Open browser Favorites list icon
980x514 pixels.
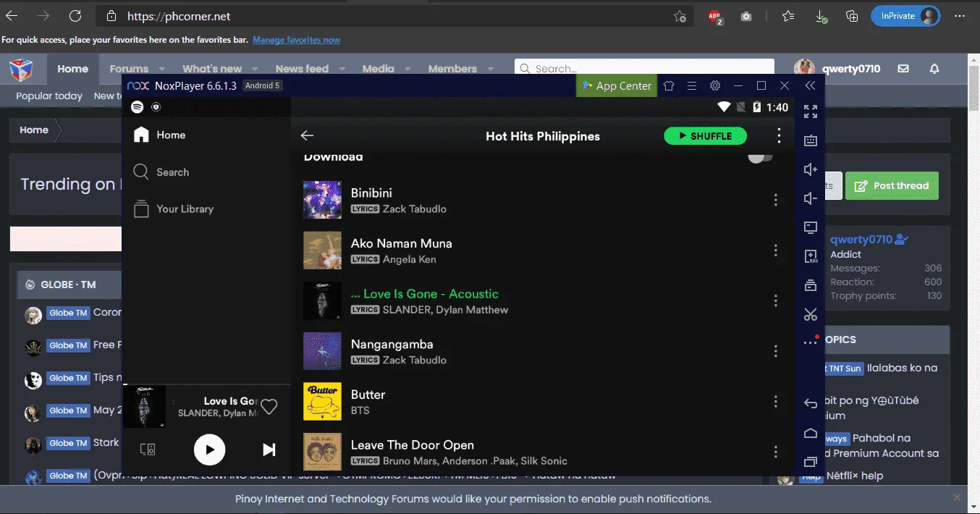pos(788,16)
